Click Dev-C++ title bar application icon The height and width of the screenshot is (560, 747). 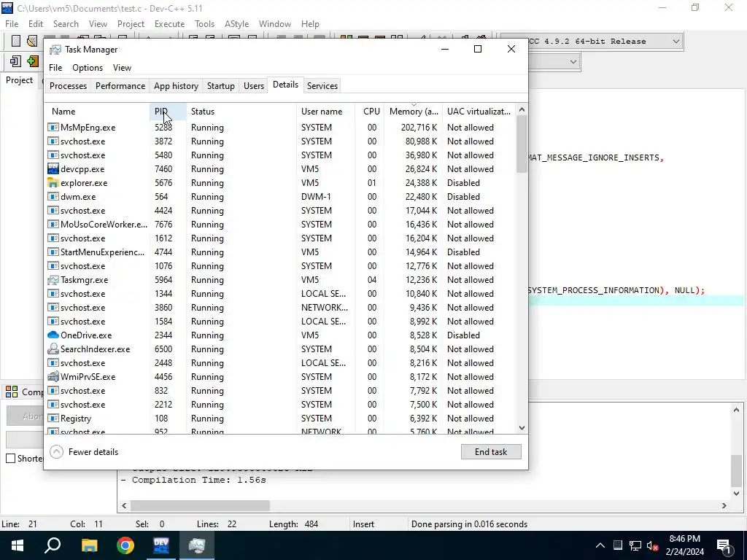pyautogui.click(x=7, y=8)
